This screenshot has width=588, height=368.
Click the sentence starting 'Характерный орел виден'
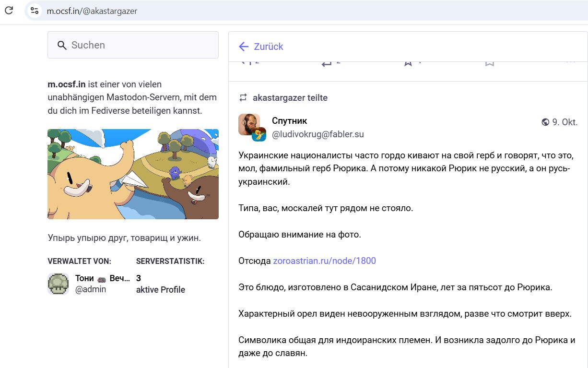(x=405, y=313)
